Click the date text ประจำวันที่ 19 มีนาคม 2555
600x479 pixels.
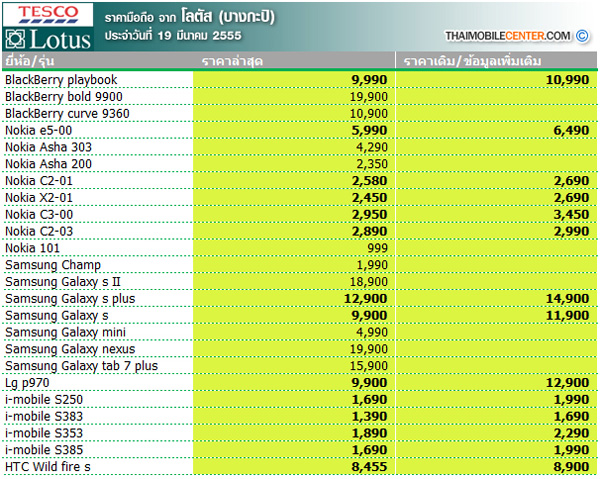pos(173,36)
